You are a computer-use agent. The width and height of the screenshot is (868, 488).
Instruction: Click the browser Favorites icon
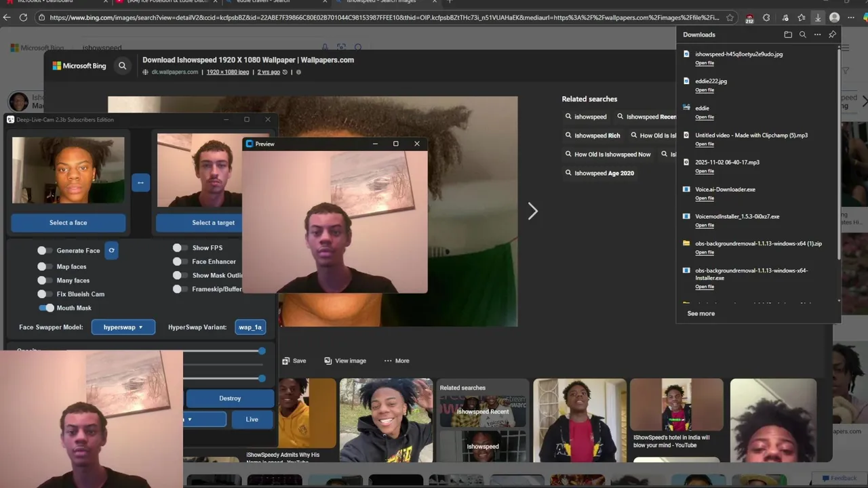click(801, 18)
